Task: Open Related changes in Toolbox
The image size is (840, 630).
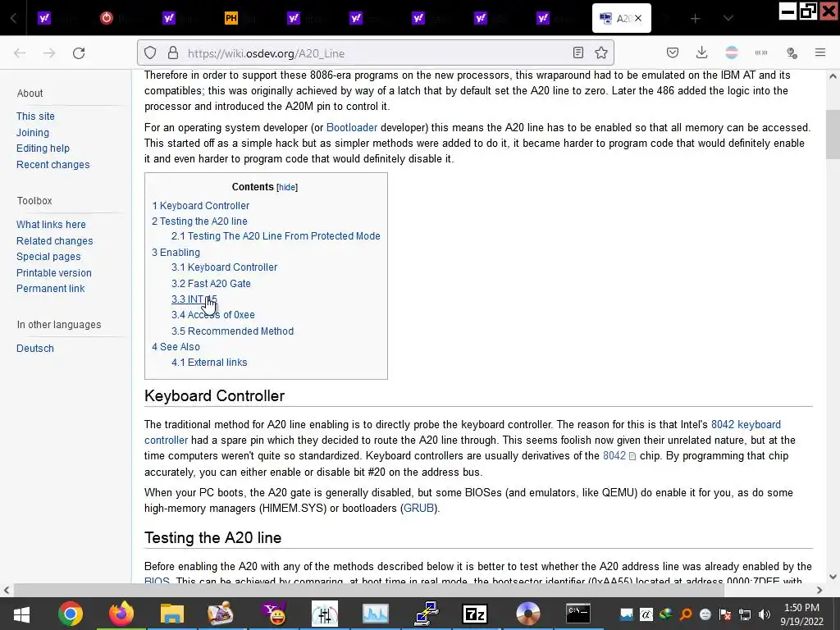Action: (x=55, y=241)
